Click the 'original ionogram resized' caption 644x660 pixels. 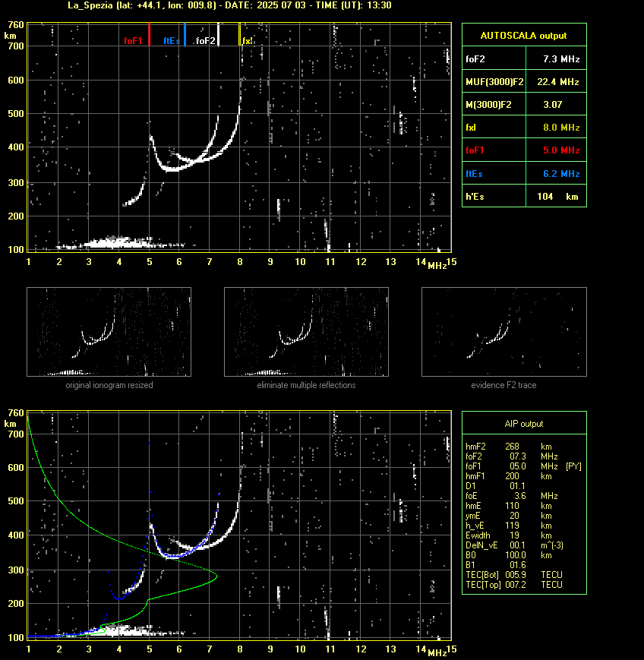pos(109,385)
